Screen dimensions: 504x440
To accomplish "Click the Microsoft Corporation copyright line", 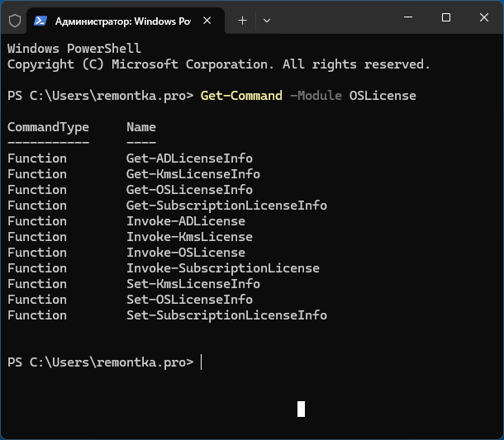I will (219, 64).
